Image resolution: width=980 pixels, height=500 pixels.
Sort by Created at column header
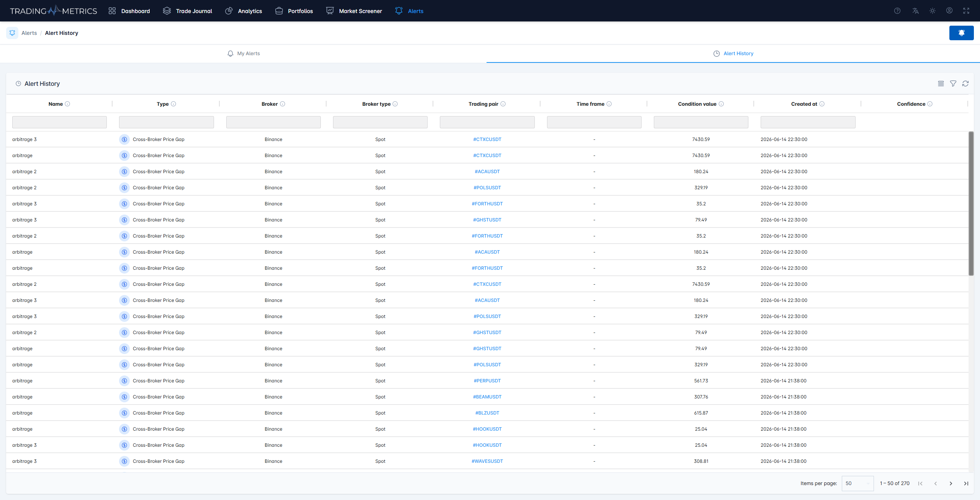(804, 104)
